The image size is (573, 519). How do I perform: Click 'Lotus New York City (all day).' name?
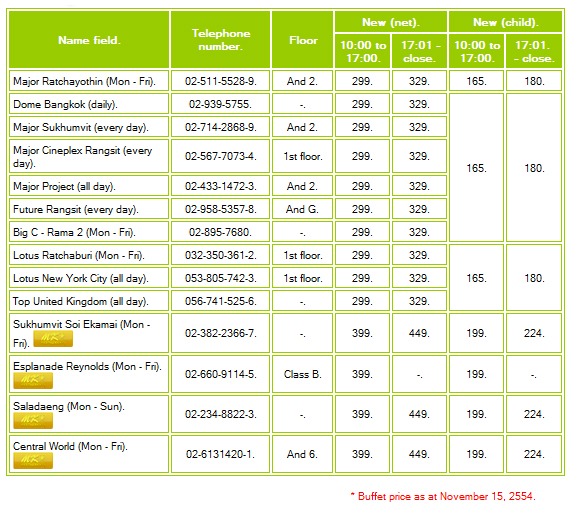coord(81,279)
